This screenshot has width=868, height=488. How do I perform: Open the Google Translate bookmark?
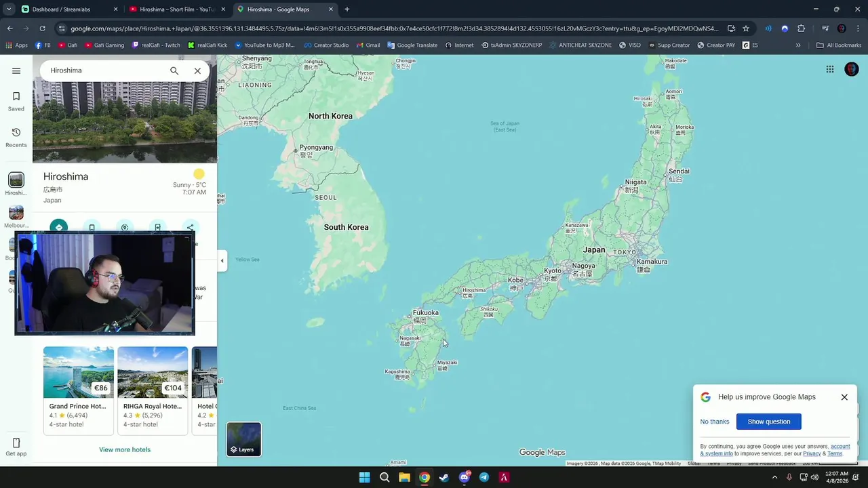(x=412, y=45)
